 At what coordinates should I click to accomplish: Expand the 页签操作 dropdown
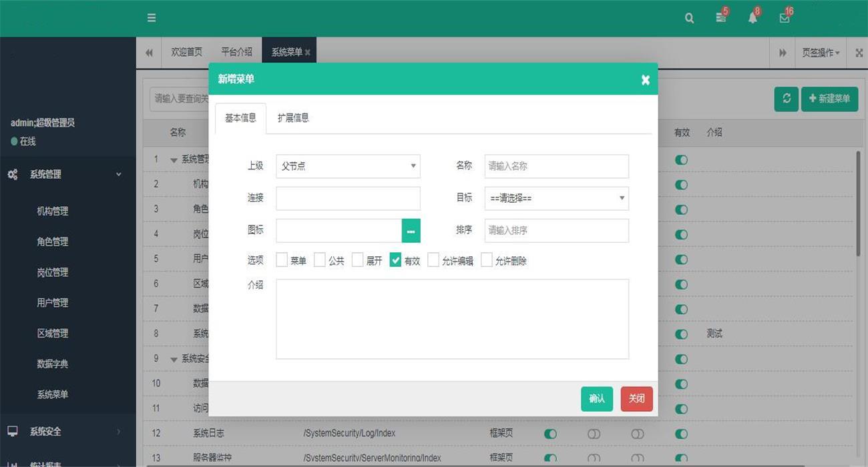(821, 53)
